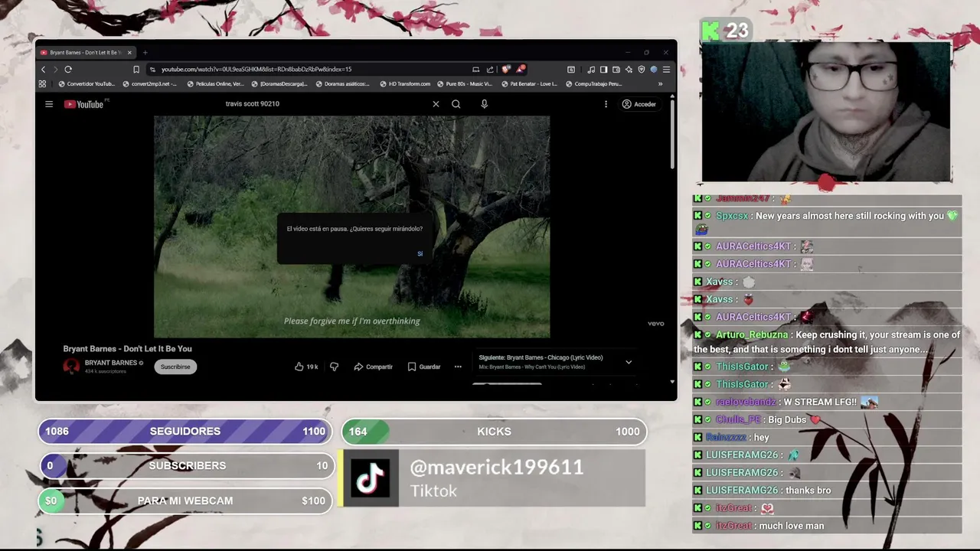Clear the YouTube search text with X
This screenshot has width=980, height=551.
pyautogui.click(x=436, y=104)
